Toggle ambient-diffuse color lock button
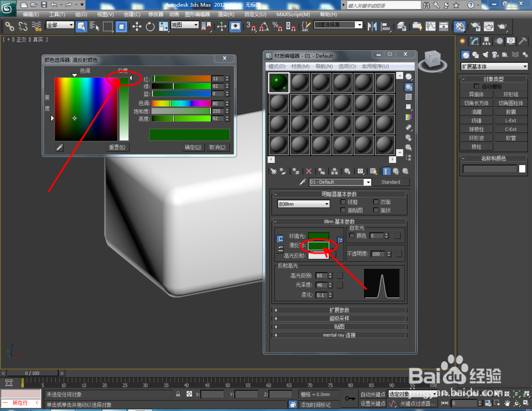Viewport: 532px width, 411px height. tap(280, 239)
